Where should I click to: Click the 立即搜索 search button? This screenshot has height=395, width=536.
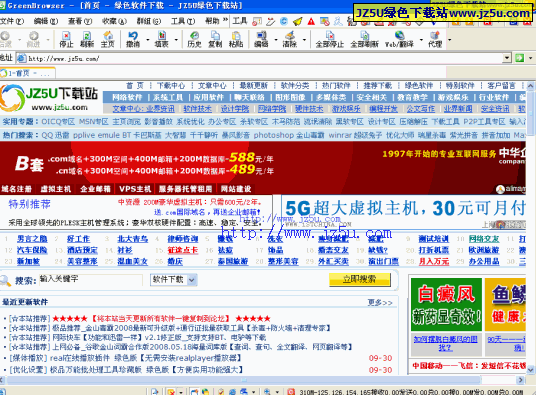coord(359,280)
